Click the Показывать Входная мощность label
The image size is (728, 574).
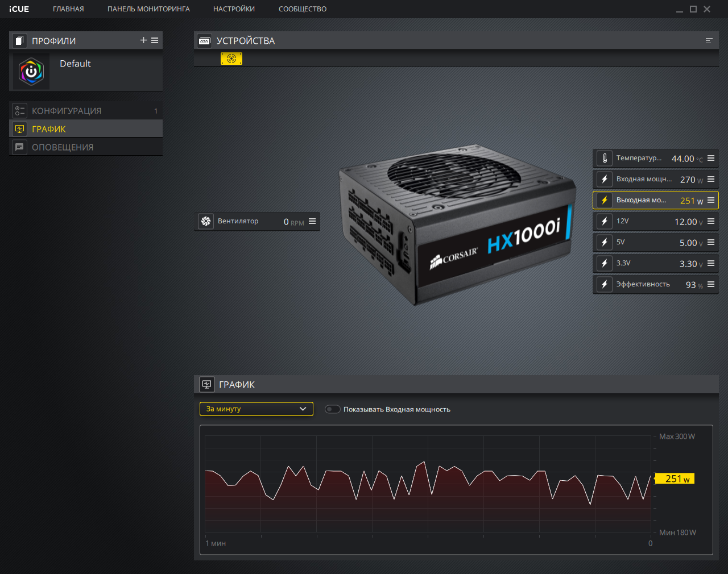coord(397,409)
